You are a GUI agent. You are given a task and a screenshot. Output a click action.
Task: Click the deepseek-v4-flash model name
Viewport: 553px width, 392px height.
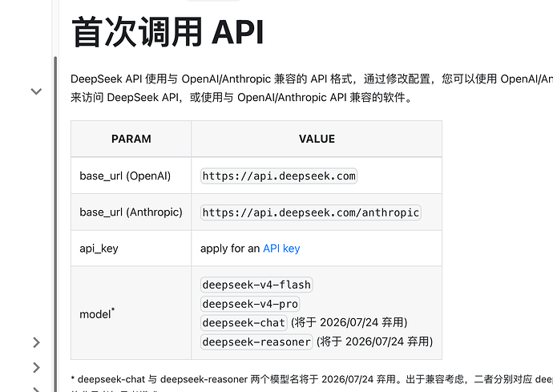point(256,285)
